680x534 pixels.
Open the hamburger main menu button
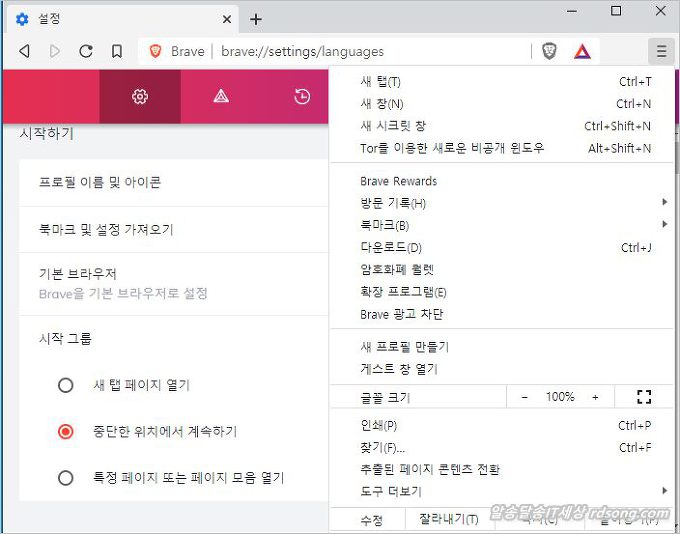click(x=661, y=51)
